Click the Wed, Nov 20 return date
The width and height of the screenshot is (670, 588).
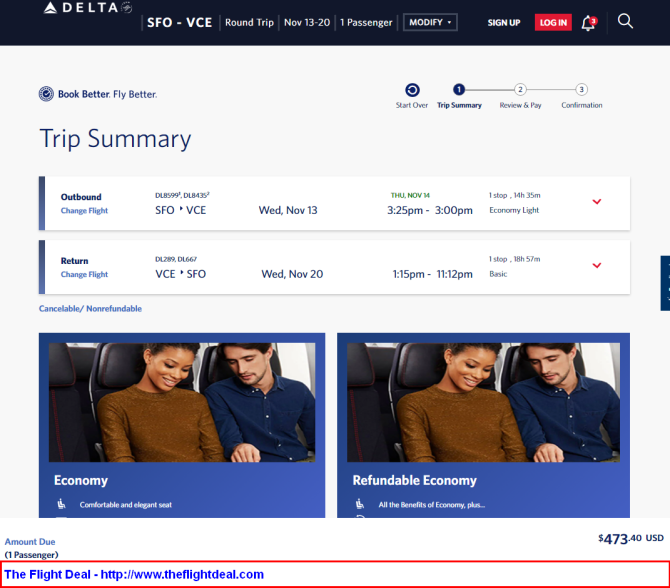[x=292, y=274]
